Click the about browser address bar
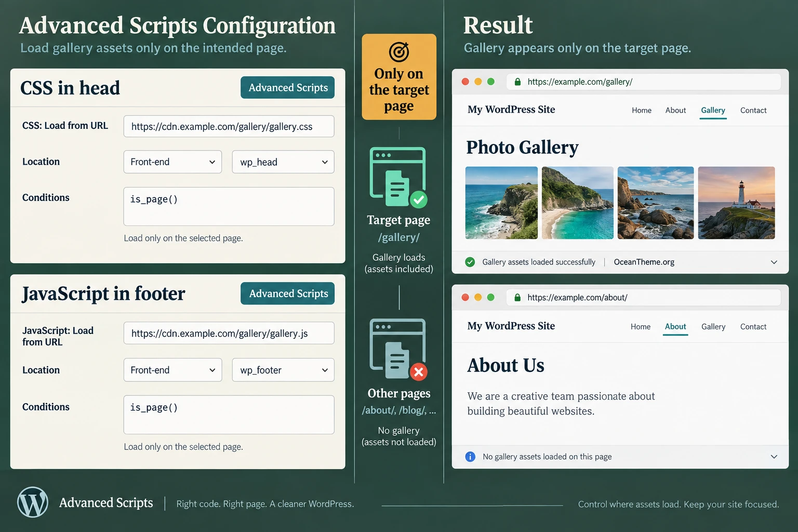Viewport: 798px width, 532px height. [x=644, y=298]
